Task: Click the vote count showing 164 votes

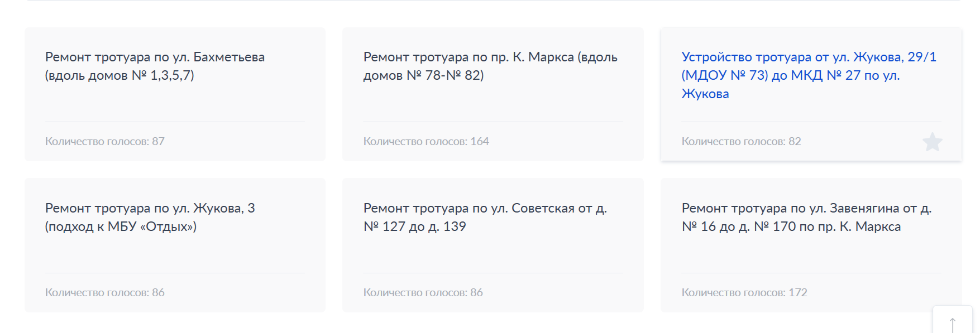Action: pyautogui.click(x=426, y=141)
